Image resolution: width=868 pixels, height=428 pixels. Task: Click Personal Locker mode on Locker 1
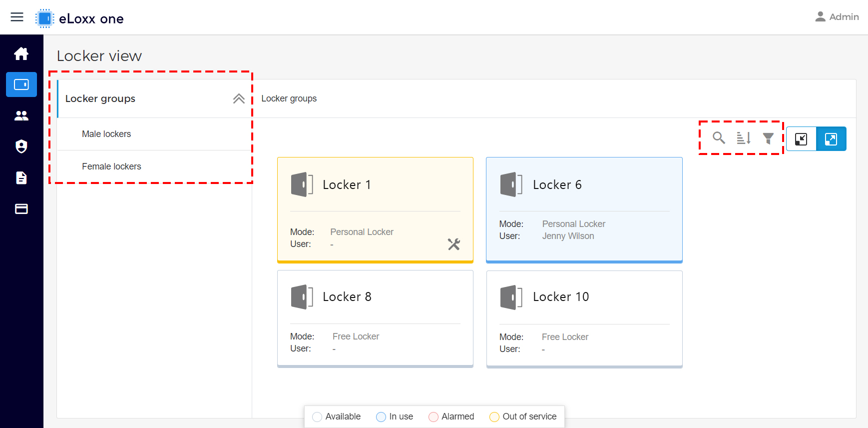[362, 232]
